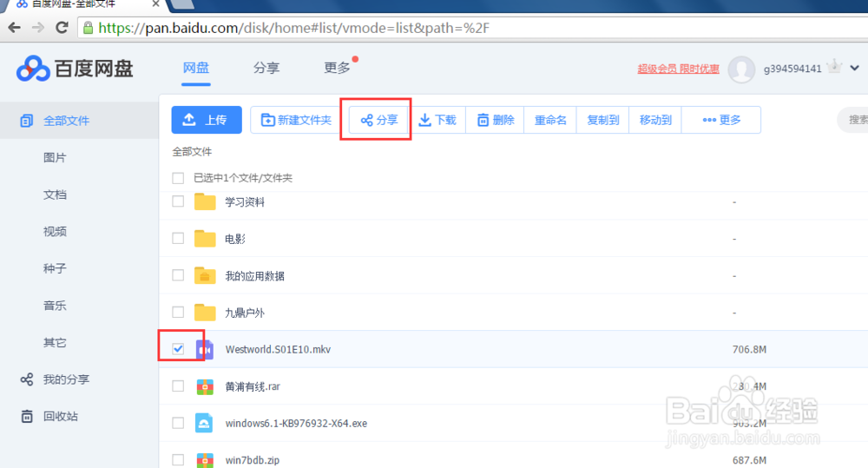Click the user avatar picture

741,69
